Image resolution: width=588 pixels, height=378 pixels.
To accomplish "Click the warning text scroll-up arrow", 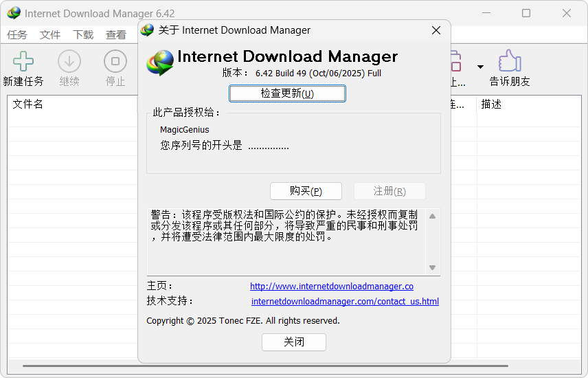I will click(x=432, y=216).
